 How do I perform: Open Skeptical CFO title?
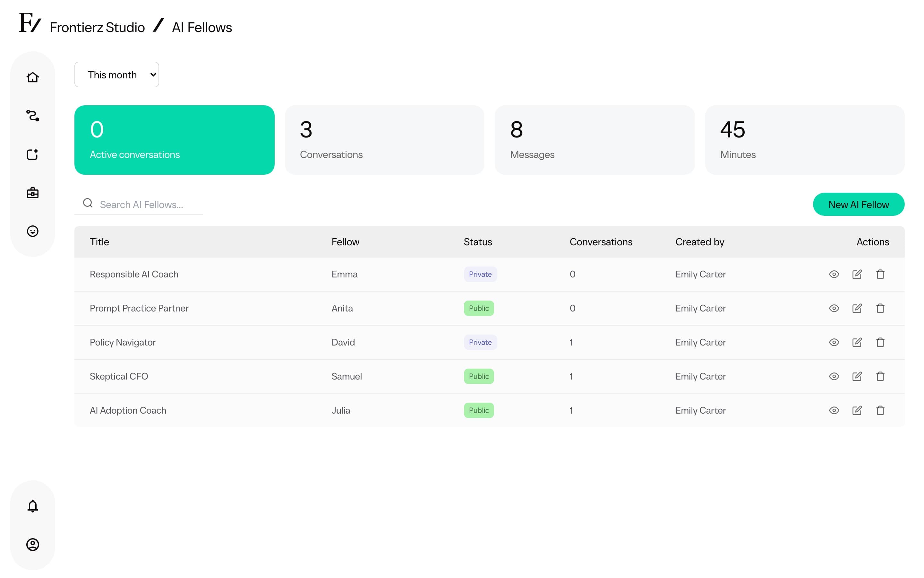point(119,376)
